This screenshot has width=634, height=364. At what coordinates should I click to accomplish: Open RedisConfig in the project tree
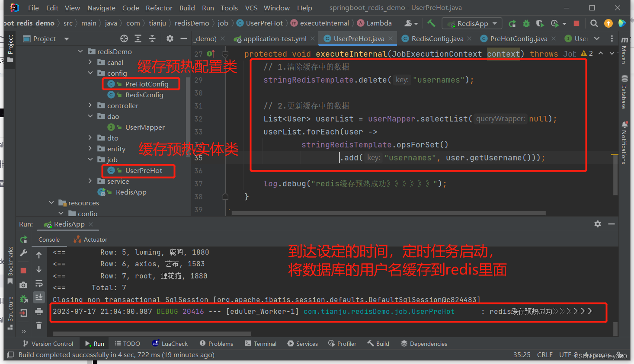click(144, 95)
